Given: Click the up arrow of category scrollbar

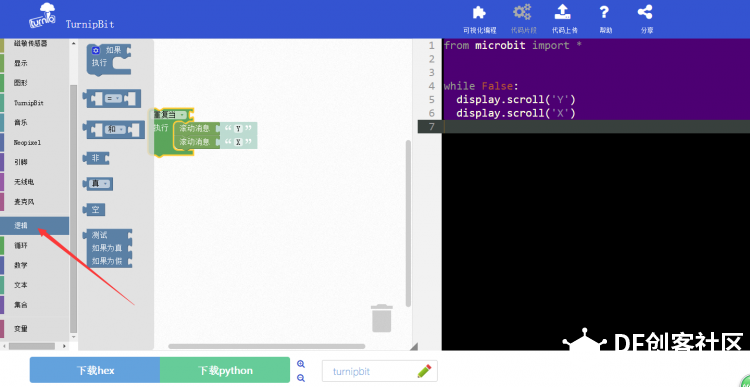Looking at the screenshot, I should [x=73, y=44].
